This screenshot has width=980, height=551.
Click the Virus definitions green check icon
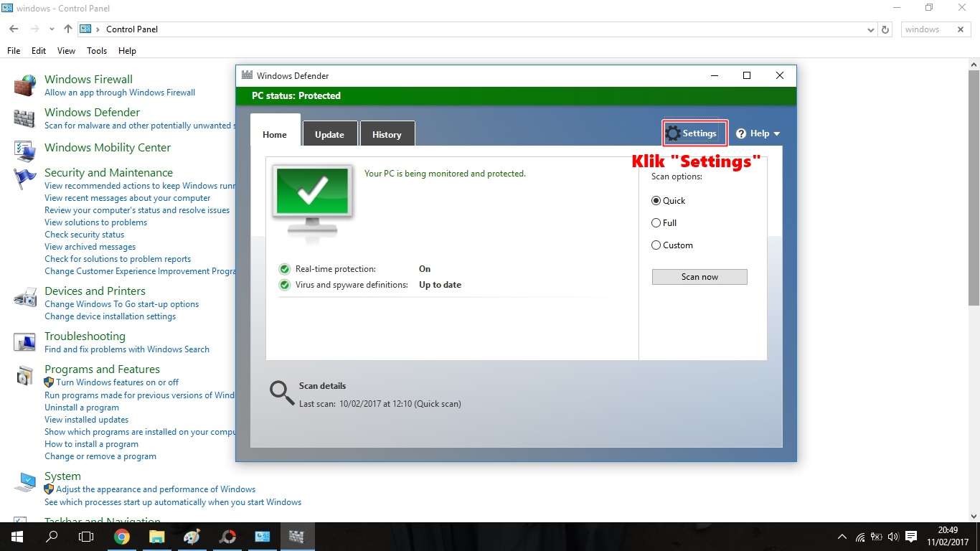click(285, 285)
